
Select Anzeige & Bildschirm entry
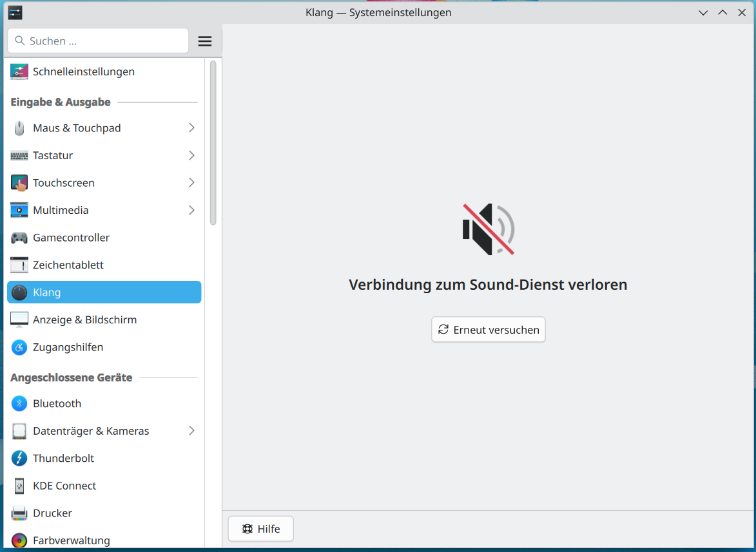[x=84, y=319]
